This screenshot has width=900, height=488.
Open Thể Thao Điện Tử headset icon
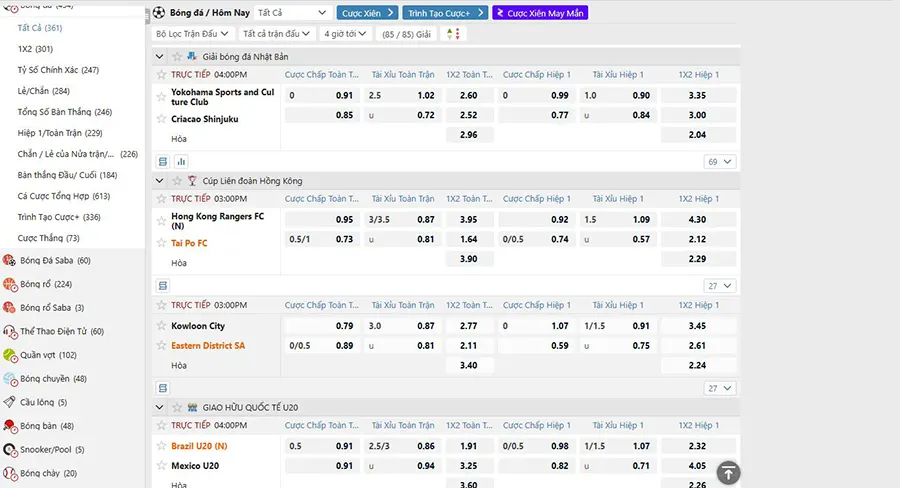pos(10,331)
